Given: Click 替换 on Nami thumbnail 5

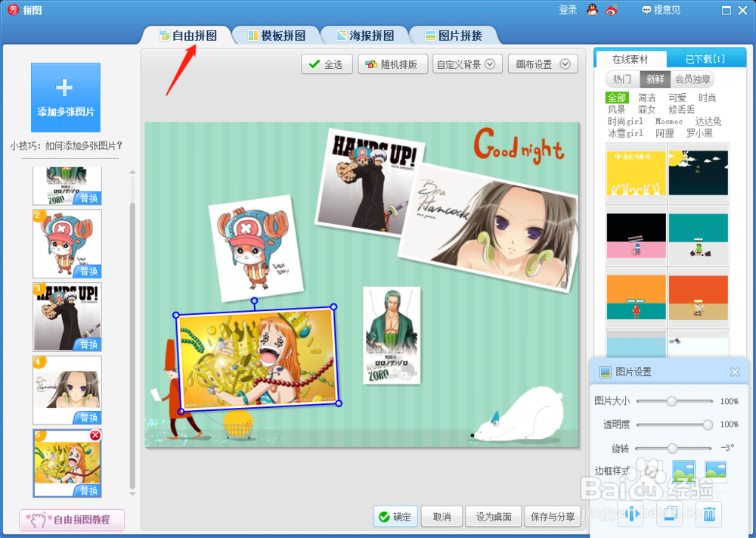Looking at the screenshot, I should point(88,491).
